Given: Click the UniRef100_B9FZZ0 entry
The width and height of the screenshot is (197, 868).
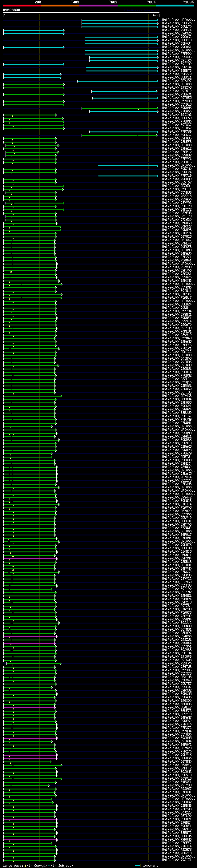Looking at the screenshot, I should (x=177, y=74).
